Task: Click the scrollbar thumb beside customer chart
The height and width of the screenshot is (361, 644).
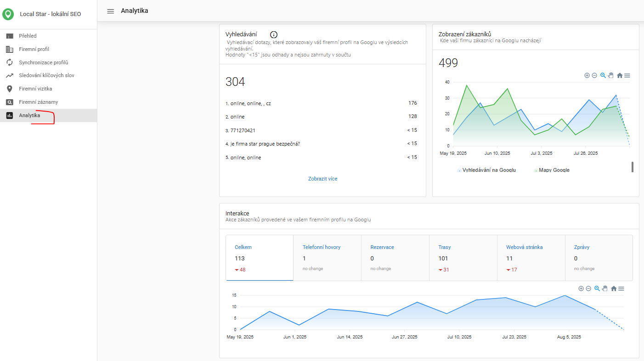Action: 633,167
